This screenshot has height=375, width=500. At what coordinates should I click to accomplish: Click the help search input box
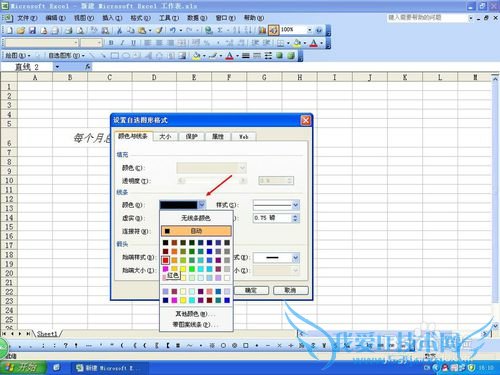pos(427,17)
